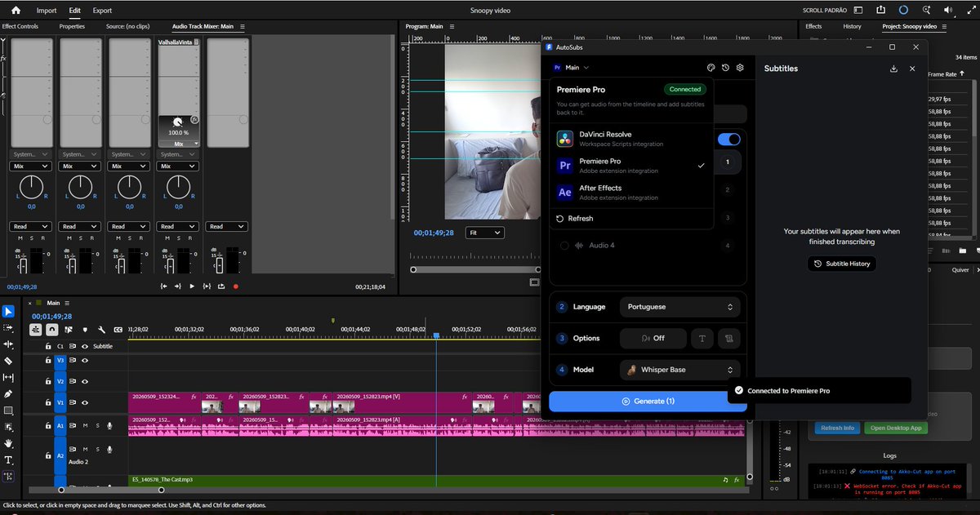
Task: Download subtitles from Subtitles panel
Action: 894,69
